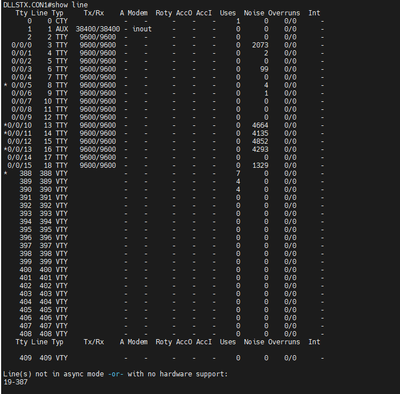Click tty '0/0/5' entry
Image resolution: width=400 pixels, height=394 pixels.
point(22,85)
